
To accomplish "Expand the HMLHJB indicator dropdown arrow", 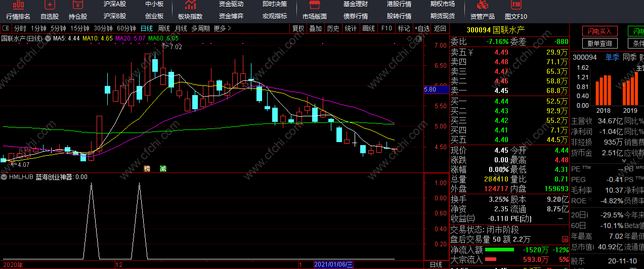I will click(4, 177).
